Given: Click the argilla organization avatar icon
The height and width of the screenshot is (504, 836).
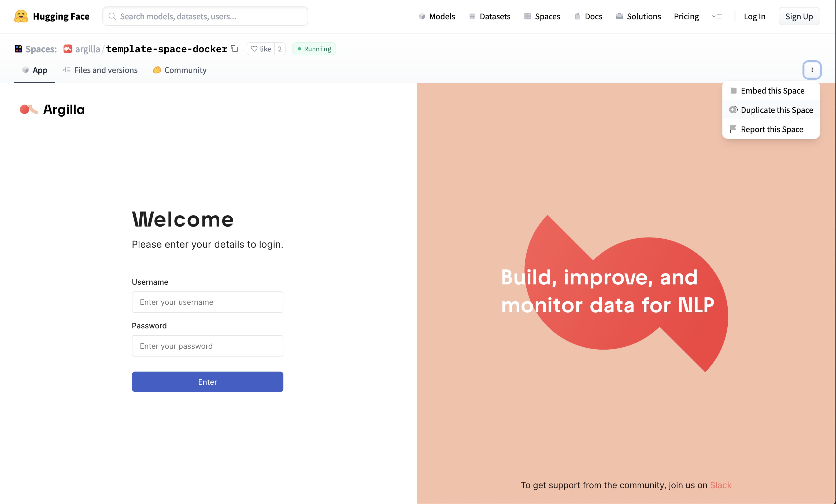Looking at the screenshot, I should coord(68,49).
